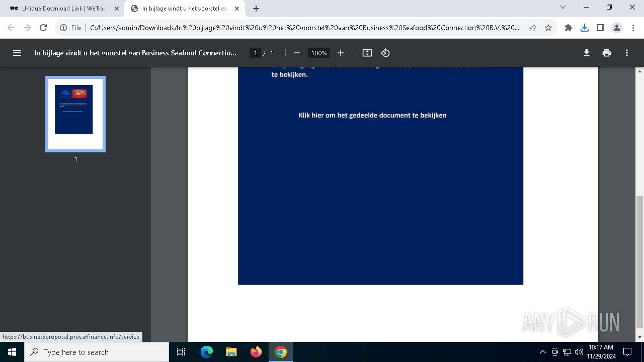Open File Explorer from taskbar
Viewport: 644px width, 362px height.
click(231, 352)
